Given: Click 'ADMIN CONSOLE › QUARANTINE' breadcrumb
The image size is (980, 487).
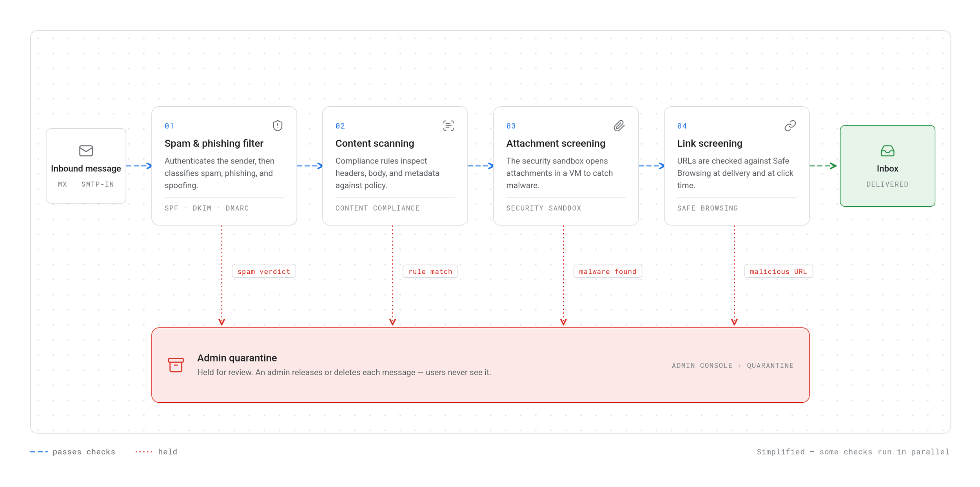Looking at the screenshot, I should coord(733,365).
